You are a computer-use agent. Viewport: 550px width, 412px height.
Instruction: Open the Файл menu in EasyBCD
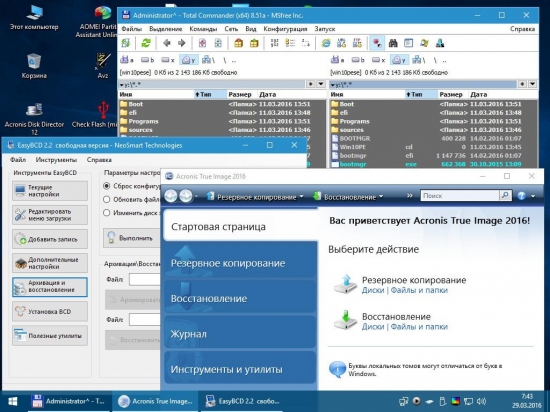pos(18,160)
